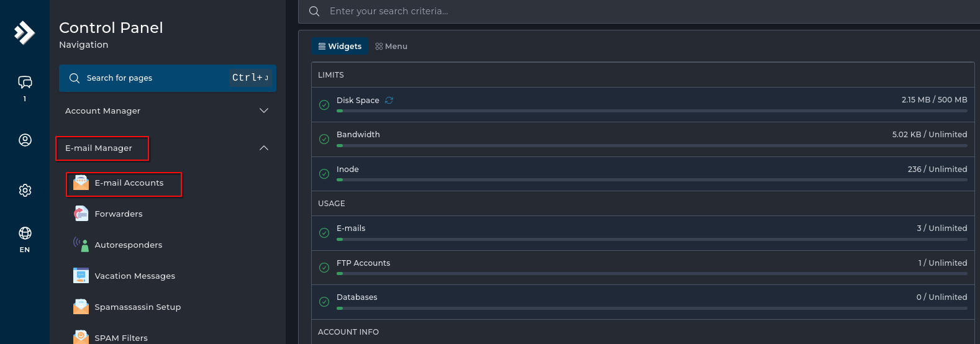The height and width of the screenshot is (344, 980).
Task: Click the E-mails usage row
Action: [642, 229]
